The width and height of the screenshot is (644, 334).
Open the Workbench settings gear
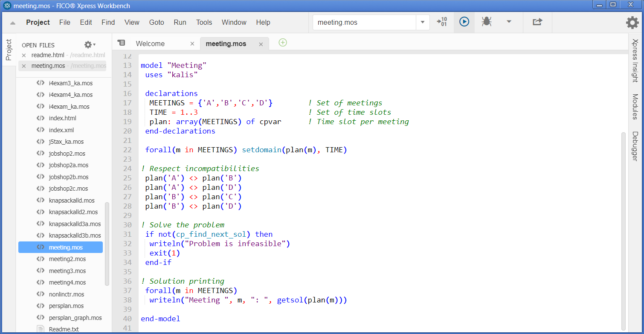pyautogui.click(x=632, y=23)
